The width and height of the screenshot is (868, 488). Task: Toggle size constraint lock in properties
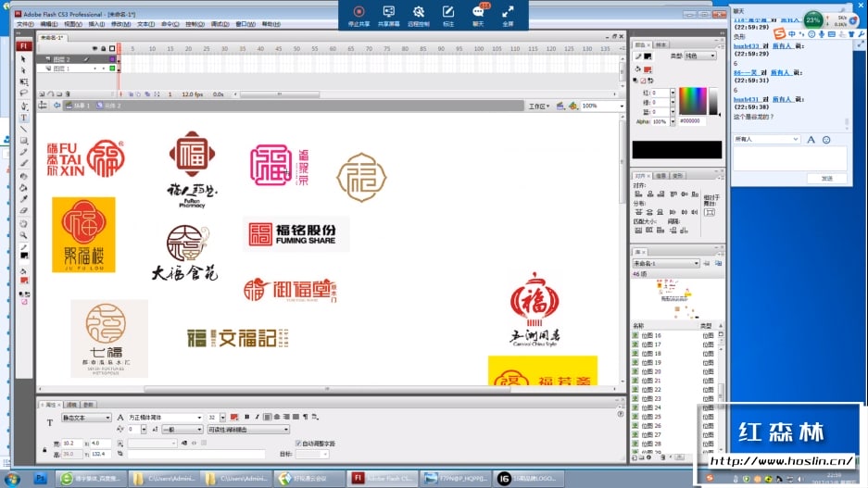tap(44, 449)
